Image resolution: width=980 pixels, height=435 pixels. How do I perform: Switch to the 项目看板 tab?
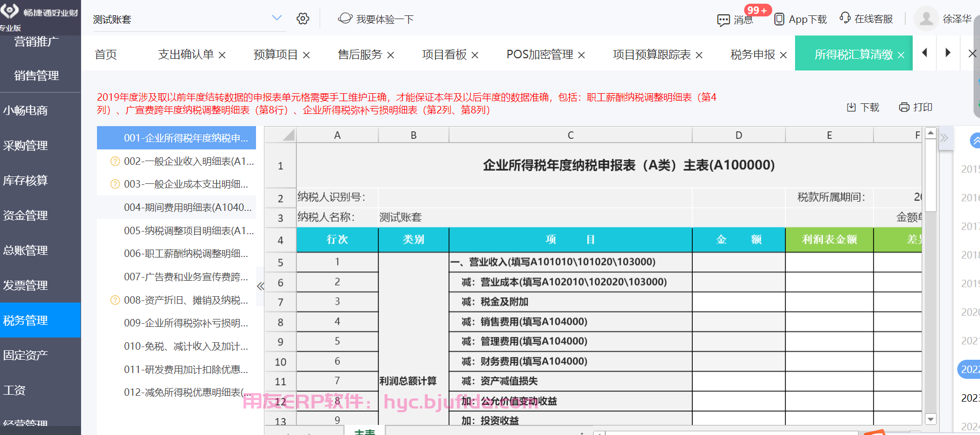tap(444, 55)
